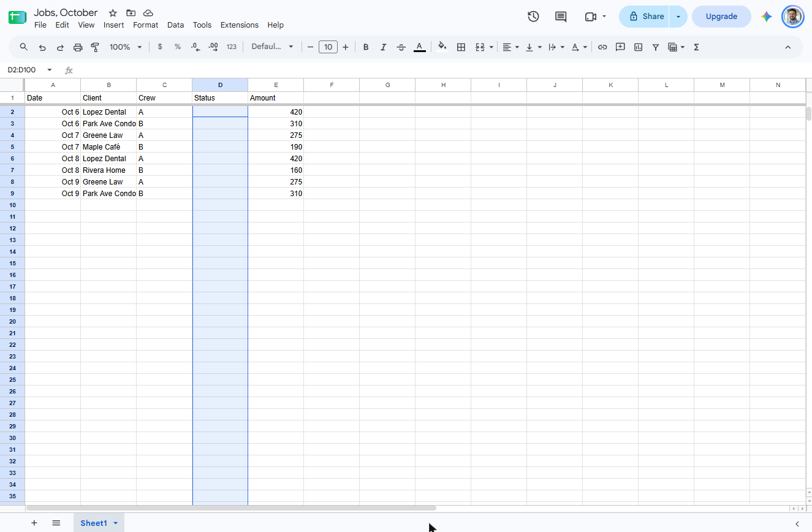Open the fill color picker
Viewport: 812px width, 532px height.
click(x=442, y=47)
